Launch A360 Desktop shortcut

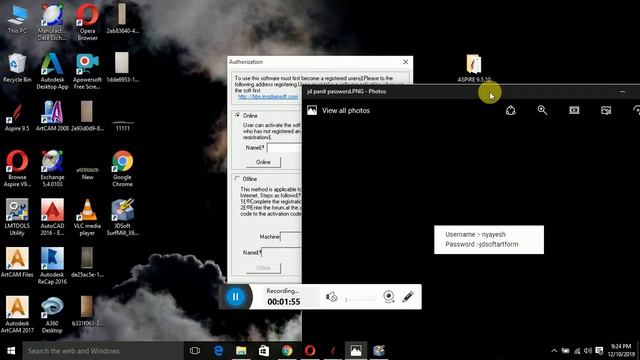tap(52, 314)
